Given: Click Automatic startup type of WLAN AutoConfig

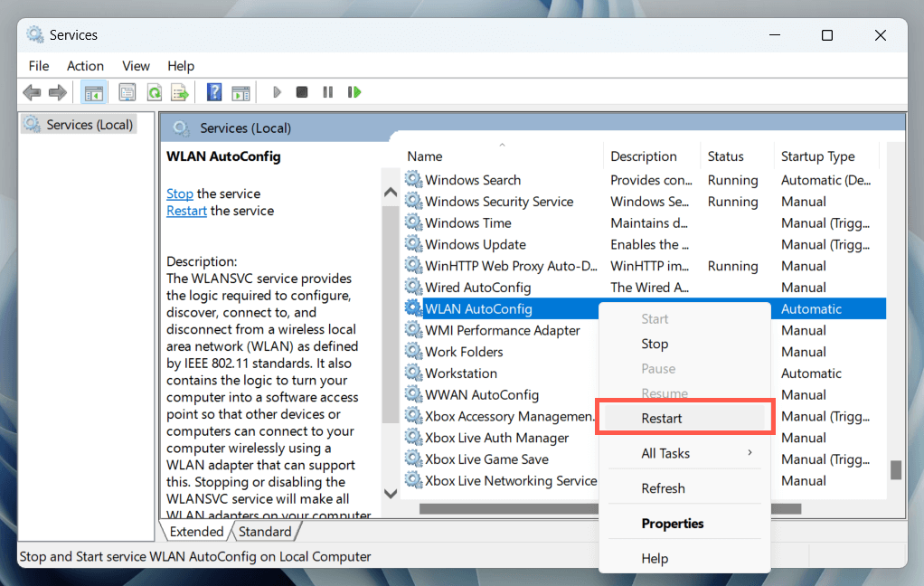Looking at the screenshot, I should 811,309.
